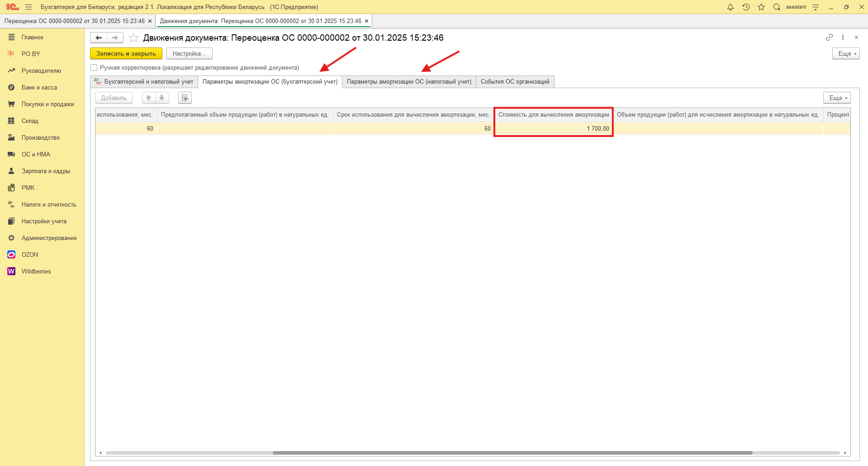868x466 pixels.
Task: Click the Записать и закрыть button
Action: tap(126, 53)
